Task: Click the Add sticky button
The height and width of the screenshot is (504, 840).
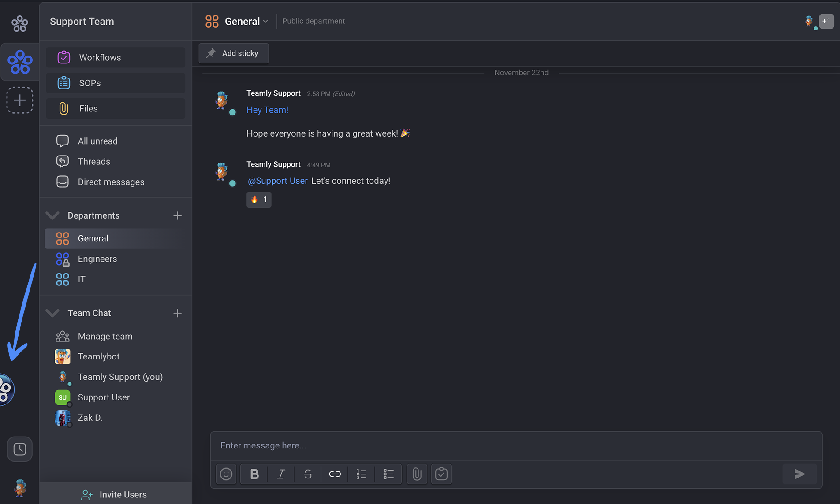Action: [234, 53]
